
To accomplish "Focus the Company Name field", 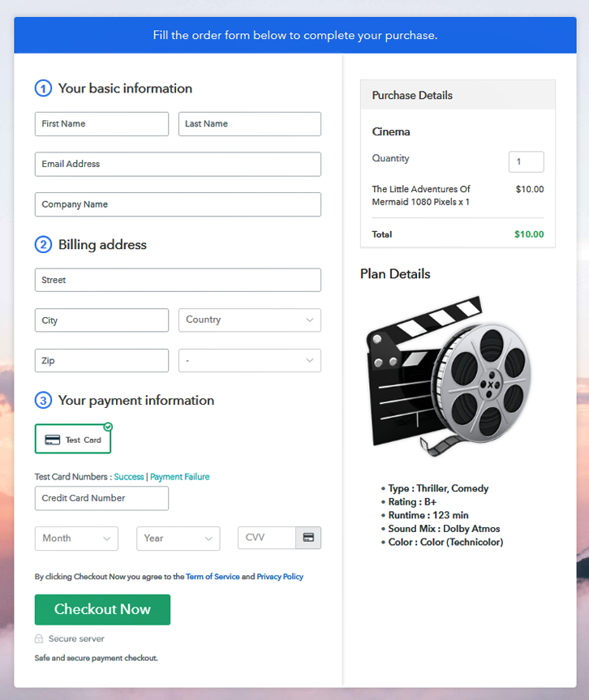I will (x=178, y=204).
